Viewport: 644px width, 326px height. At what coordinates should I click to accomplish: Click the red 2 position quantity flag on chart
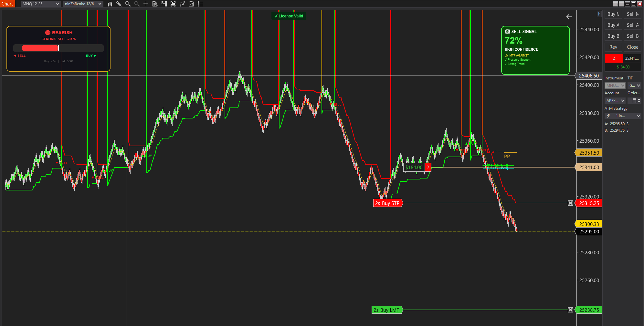pyautogui.click(x=428, y=167)
